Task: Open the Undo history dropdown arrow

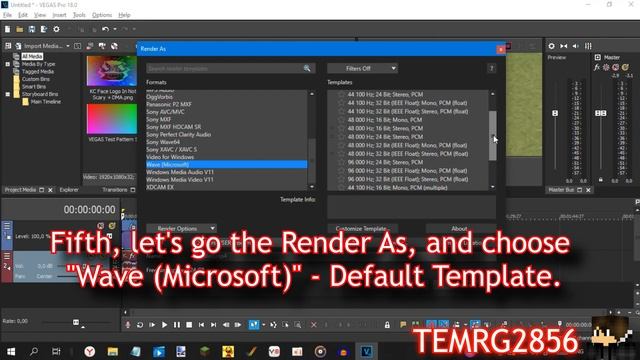Action: click(115, 29)
